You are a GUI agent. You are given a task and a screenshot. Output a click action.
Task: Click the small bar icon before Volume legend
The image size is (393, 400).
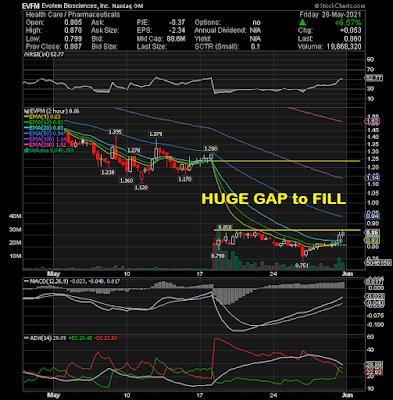(25, 151)
